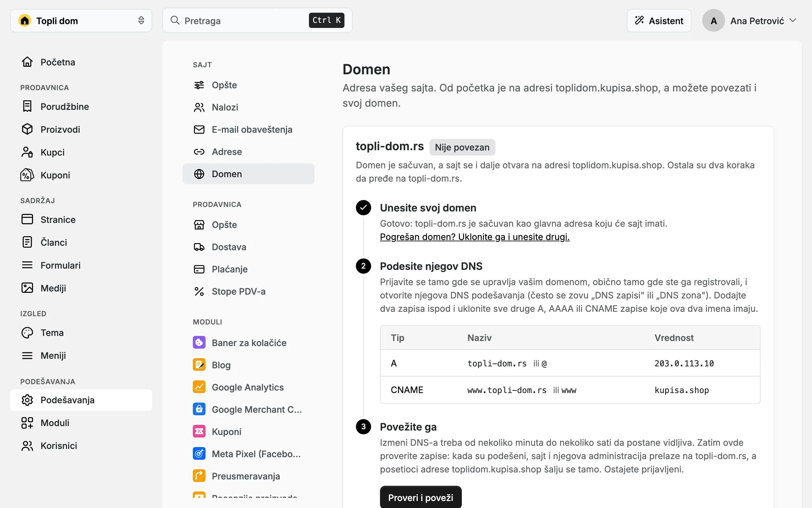Screen dimensions: 812x508
Task: Open Moduli grid-plus icon
Action: pos(27,423)
